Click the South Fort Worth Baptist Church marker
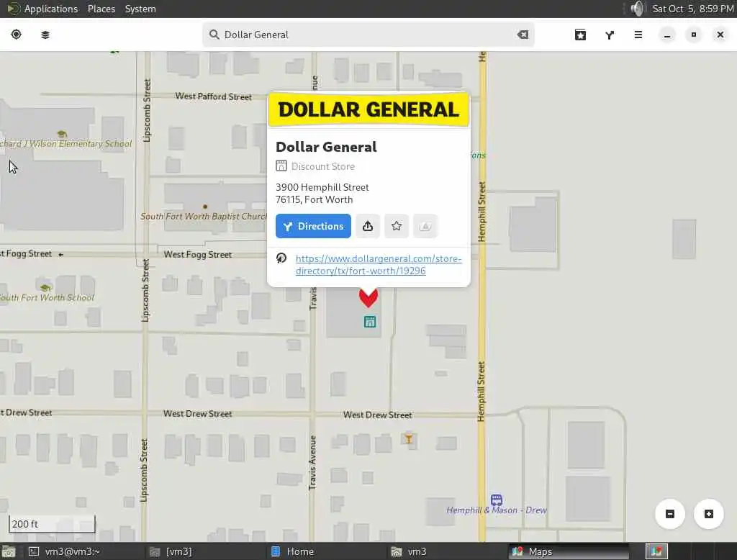The height and width of the screenshot is (560, 737). point(205,207)
